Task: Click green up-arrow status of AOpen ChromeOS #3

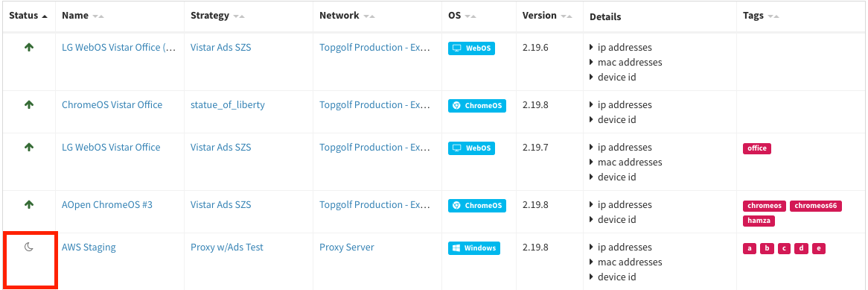Action: tap(29, 204)
